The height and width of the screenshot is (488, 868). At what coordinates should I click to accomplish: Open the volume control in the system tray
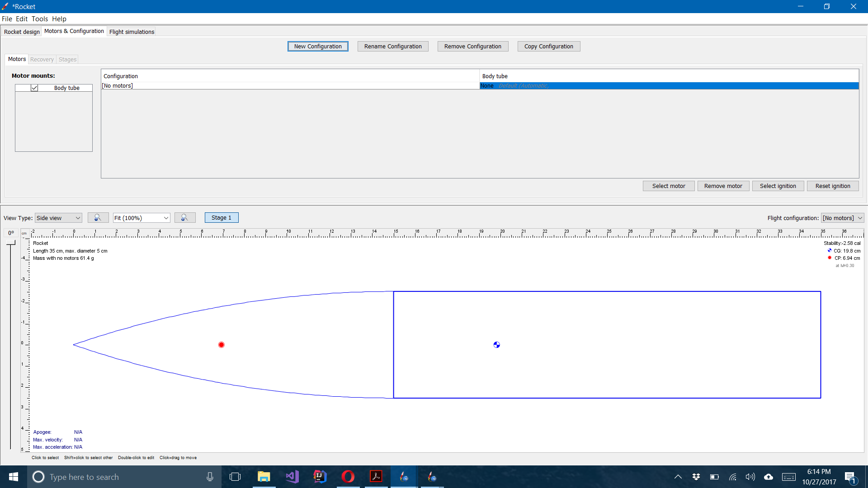[750, 477]
